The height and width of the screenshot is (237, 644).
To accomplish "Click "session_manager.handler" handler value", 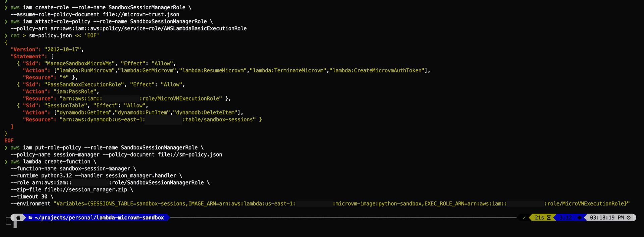I will pyautogui.click(x=141, y=176).
